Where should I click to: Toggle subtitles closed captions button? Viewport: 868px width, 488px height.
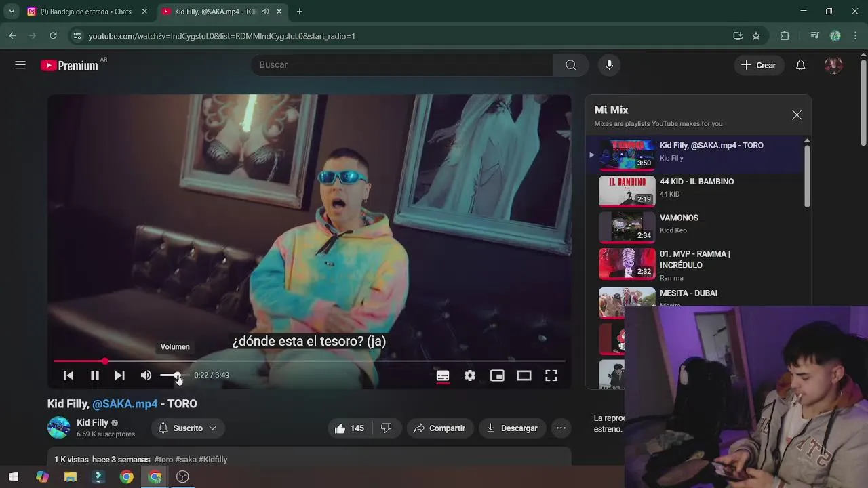tap(443, 375)
